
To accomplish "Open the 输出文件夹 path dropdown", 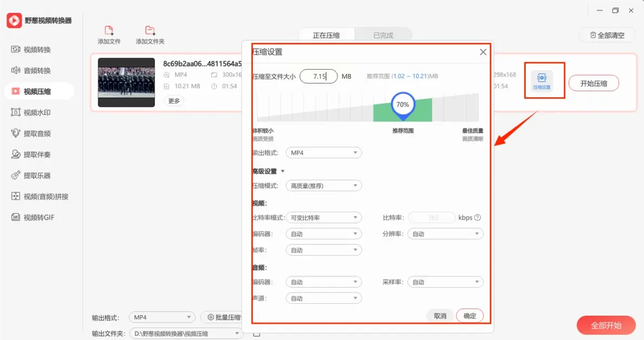I will point(186,334).
